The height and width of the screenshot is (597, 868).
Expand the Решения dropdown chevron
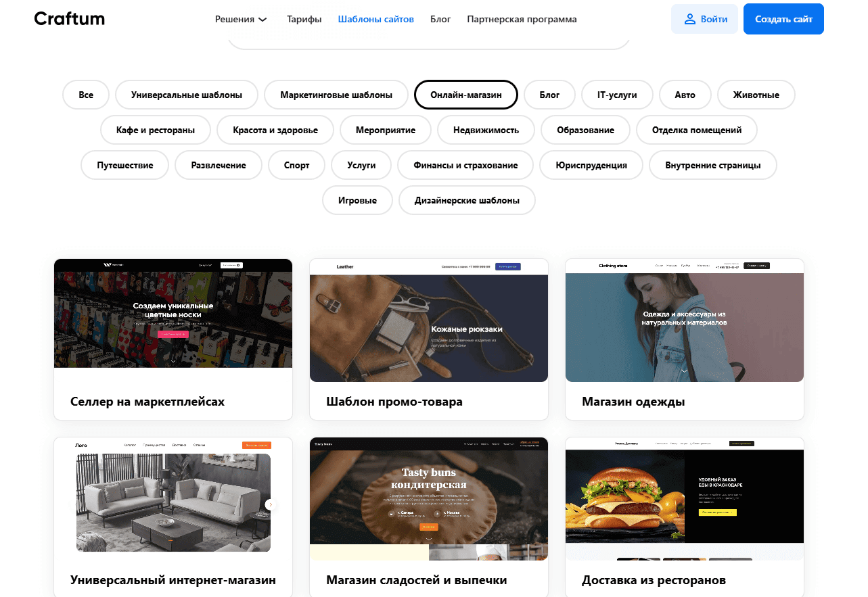point(262,20)
